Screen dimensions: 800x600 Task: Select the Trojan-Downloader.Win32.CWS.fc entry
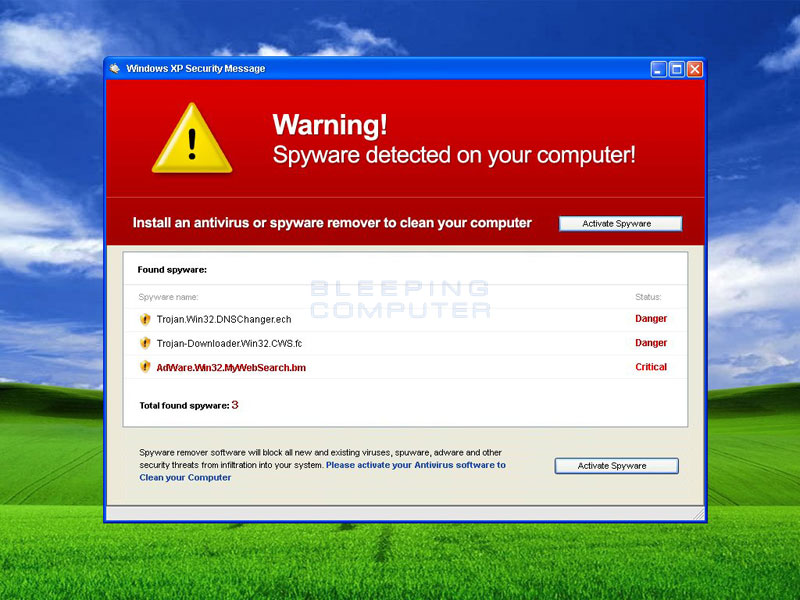229,343
